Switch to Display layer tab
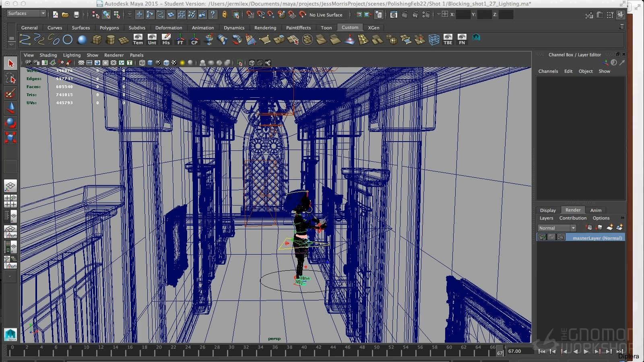644x362 pixels. tap(547, 210)
